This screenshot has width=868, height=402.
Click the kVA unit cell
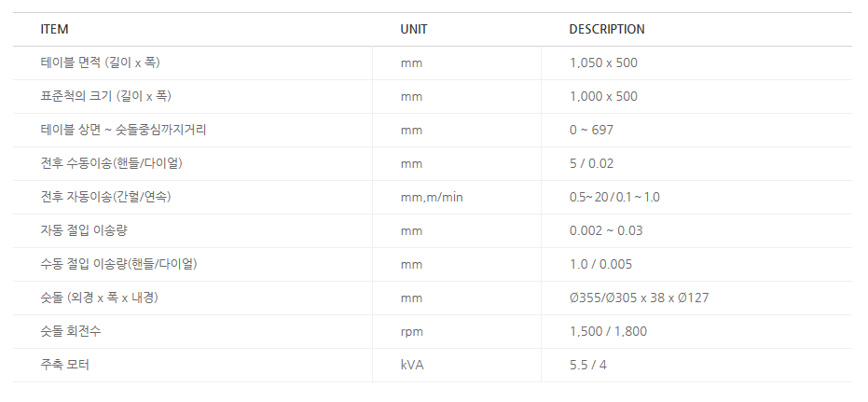[412, 365]
